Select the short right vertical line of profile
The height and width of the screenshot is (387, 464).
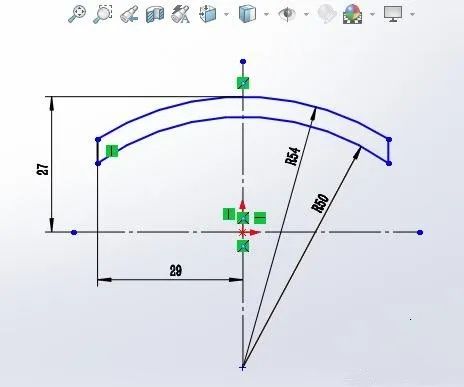389,151
